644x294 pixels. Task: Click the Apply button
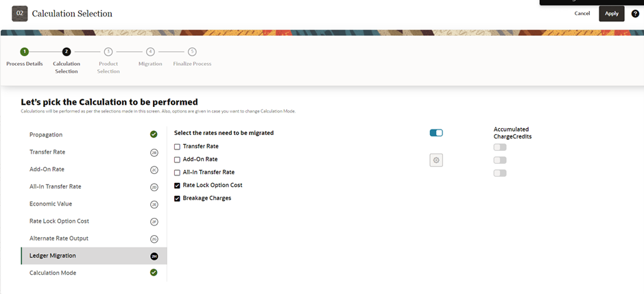coord(612,14)
